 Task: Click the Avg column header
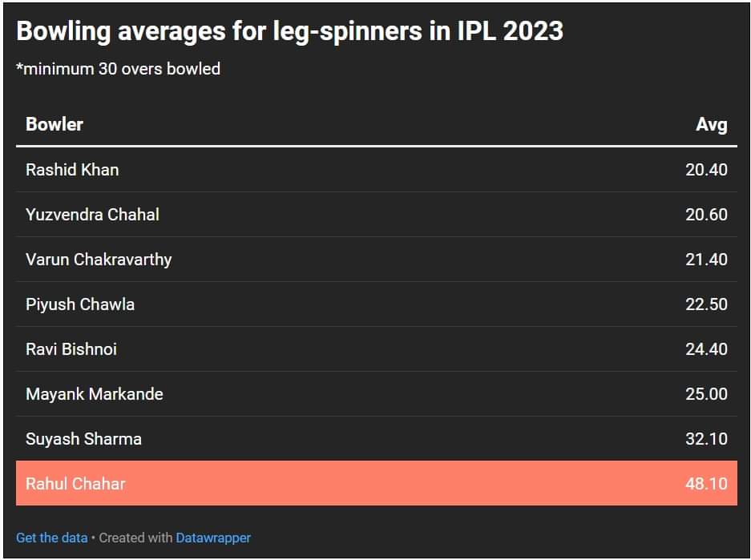tap(712, 124)
